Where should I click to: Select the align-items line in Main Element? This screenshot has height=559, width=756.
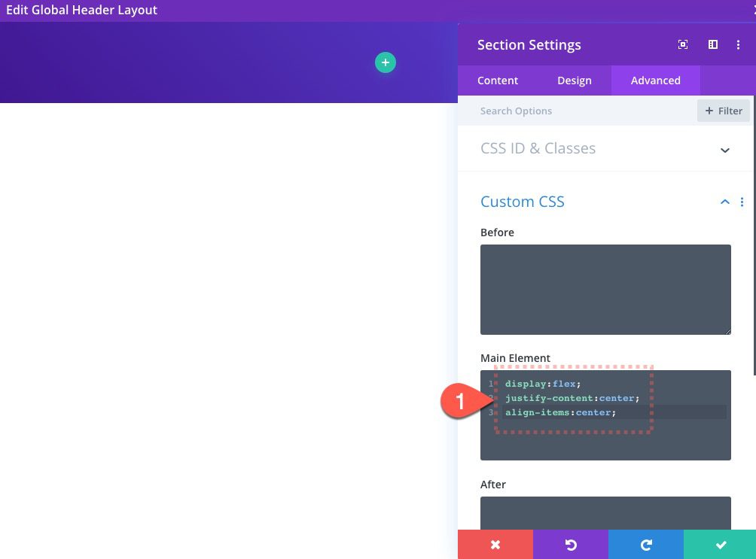pyautogui.click(x=559, y=412)
